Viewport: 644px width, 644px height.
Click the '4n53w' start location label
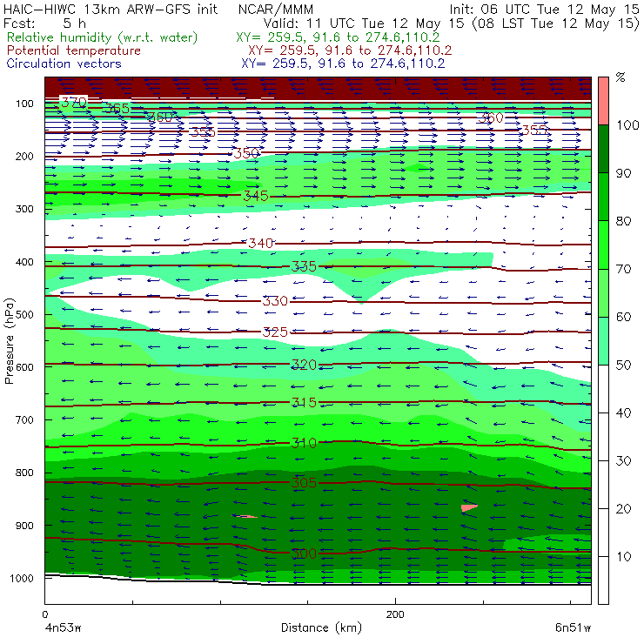point(63,628)
